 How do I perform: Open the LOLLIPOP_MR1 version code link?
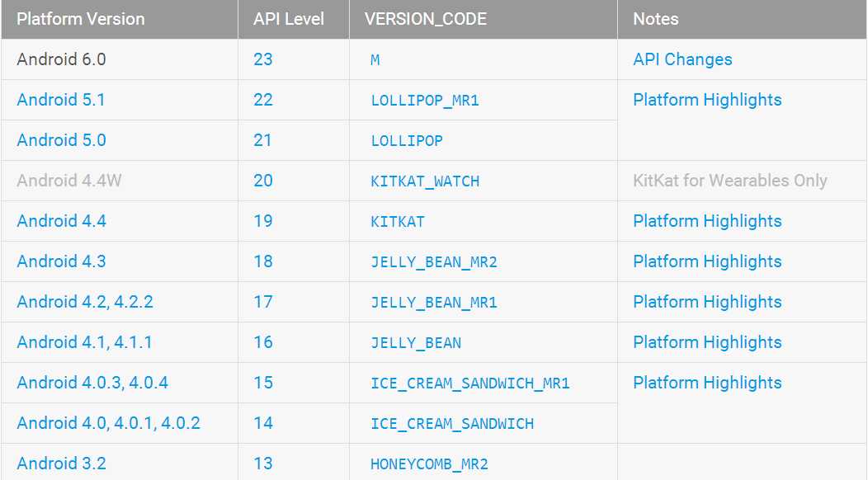(x=425, y=101)
